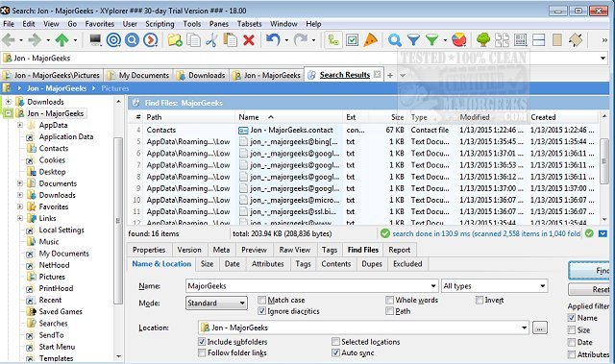Click the Paste clipboard icon
This screenshot has height=364, width=615.
(231, 40)
